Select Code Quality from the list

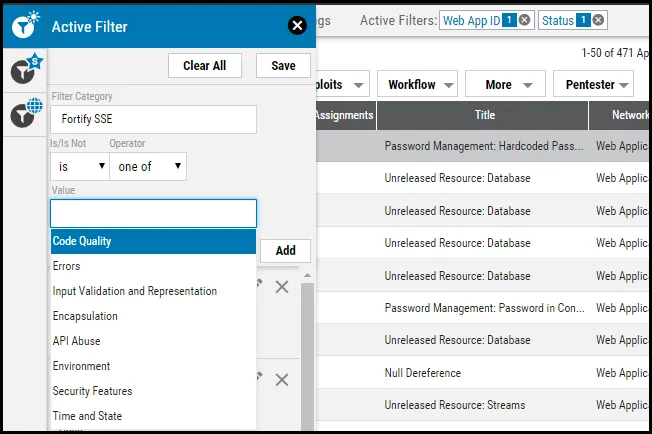[x=153, y=241]
